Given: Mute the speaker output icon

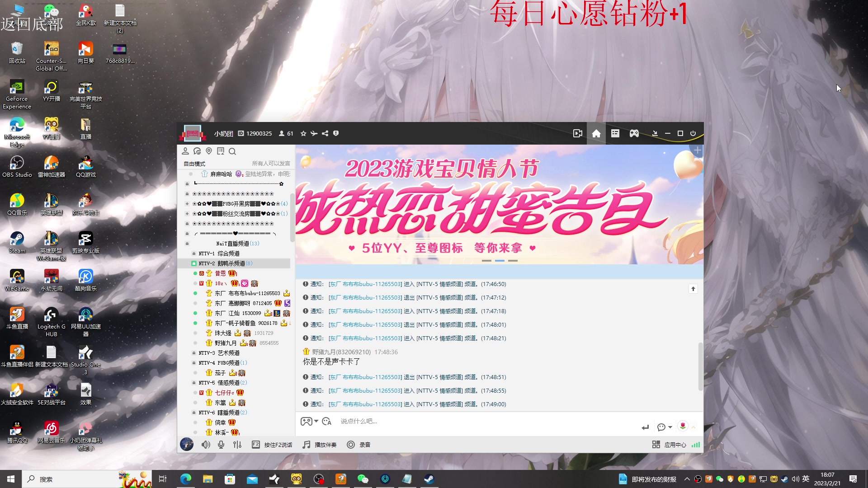Looking at the screenshot, I should (x=206, y=445).
